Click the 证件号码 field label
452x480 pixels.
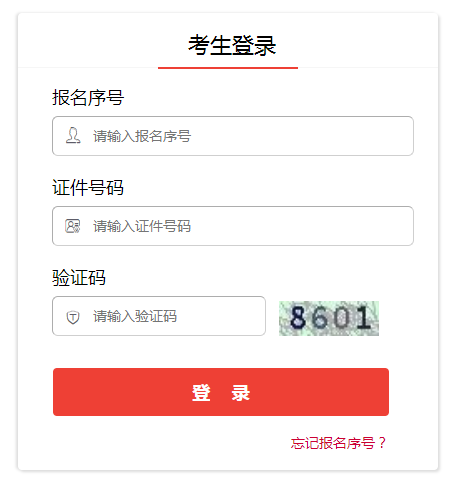click(x=88, y=187)
